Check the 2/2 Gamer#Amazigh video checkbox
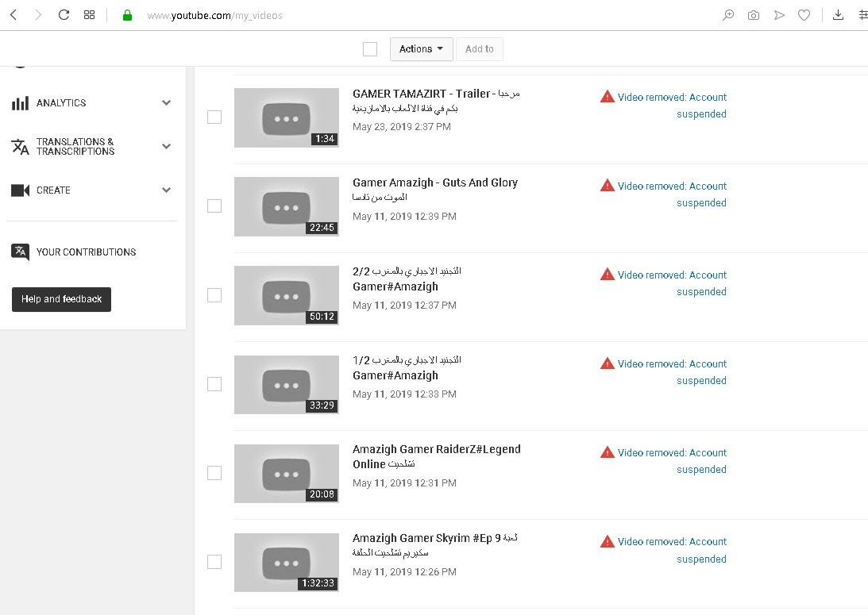This screenshot has height=615, width=868. click(214, 295)
